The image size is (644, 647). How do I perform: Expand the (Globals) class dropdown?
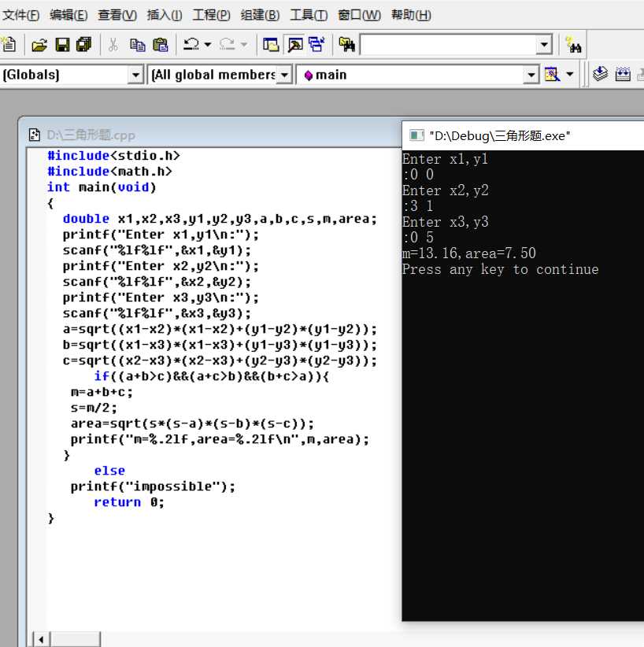pos(135,75)
